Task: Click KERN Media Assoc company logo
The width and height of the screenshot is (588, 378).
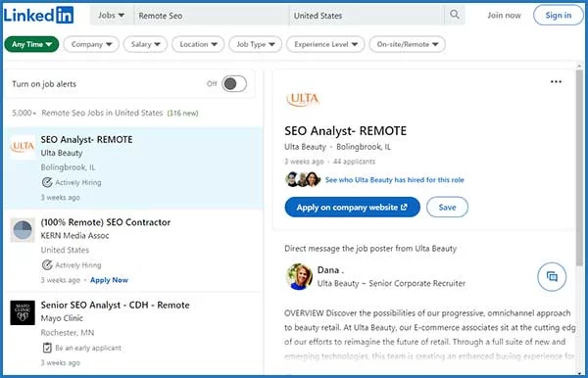Action: (23, 230)
